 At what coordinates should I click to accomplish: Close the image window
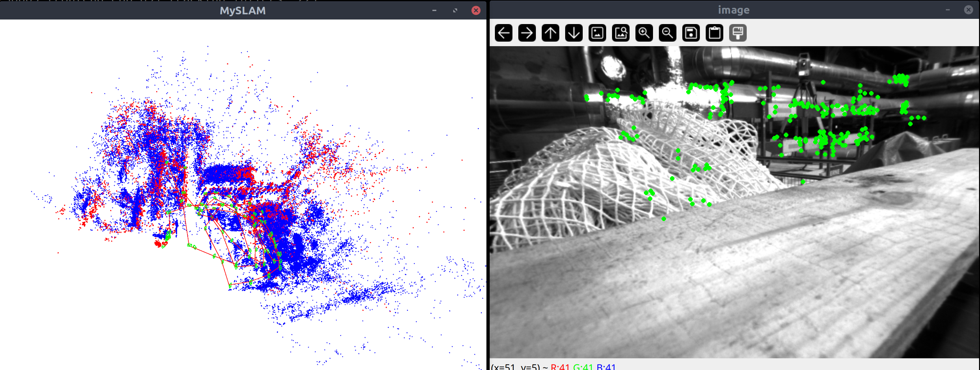pos(968,10)
